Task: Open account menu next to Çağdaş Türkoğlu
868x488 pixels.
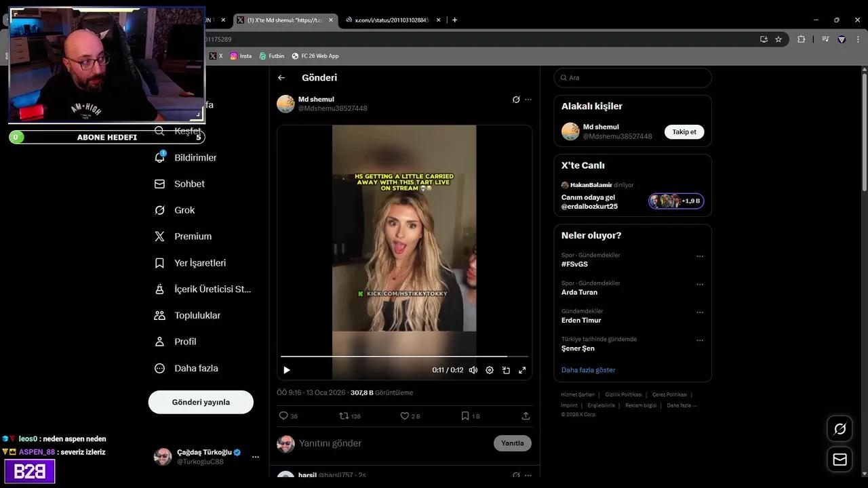Action: click(x=256, y=457)
